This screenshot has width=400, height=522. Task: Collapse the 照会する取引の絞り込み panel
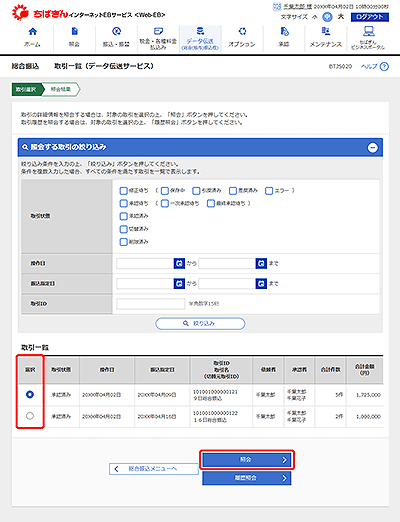pos(372,147)
